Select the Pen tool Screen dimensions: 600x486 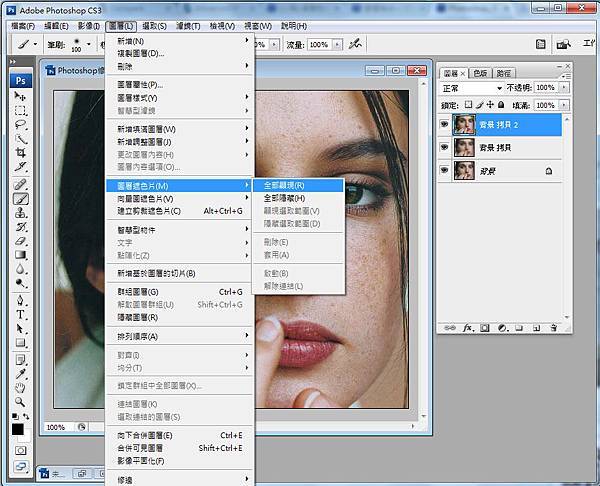tap(20, 300)
